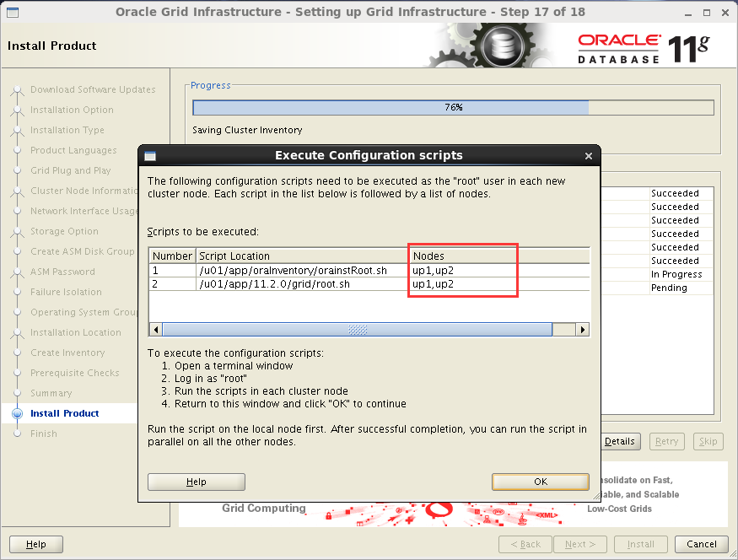Close the Execute Configuration scripts dialog
Viewport: 738px width, 560px height.
[589, 156]
